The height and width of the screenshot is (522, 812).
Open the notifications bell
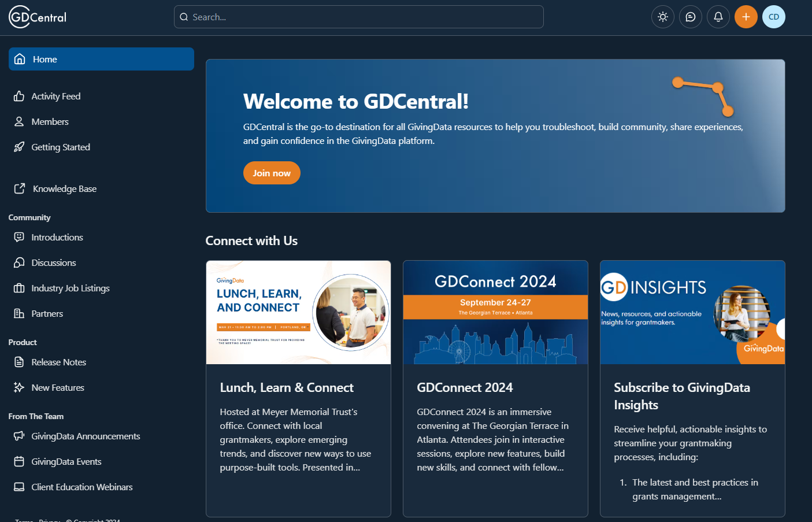click(x=718, y=17)
